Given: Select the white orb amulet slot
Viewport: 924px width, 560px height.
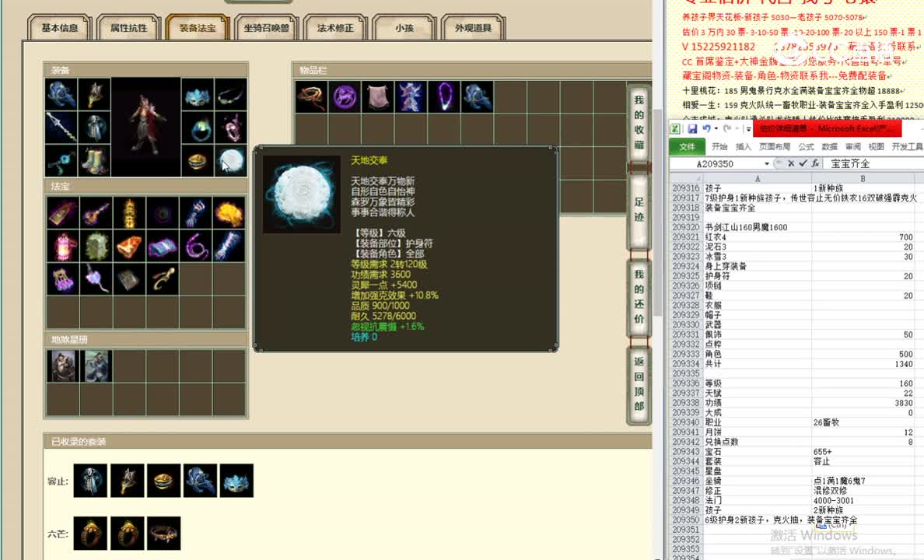Looking at the screenshot, I should [x=231, y=160].
